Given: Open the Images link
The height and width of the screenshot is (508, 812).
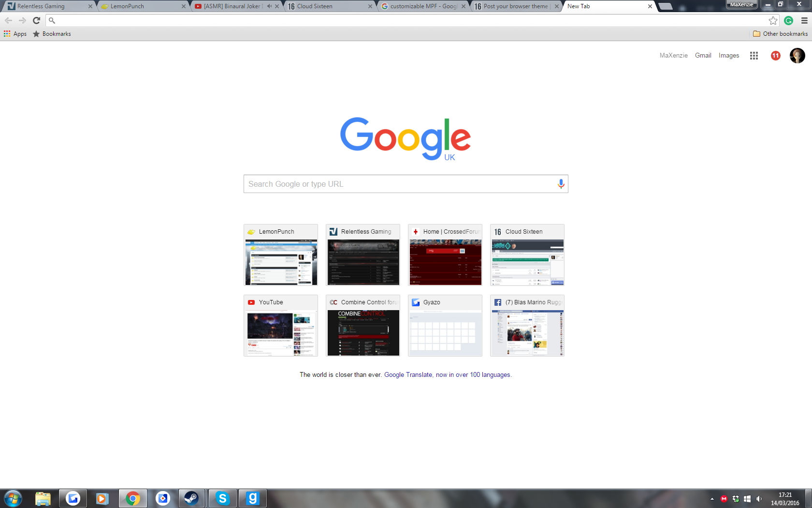Looking at the screenshot, I should pyautogui.click(x=728, y=56).
